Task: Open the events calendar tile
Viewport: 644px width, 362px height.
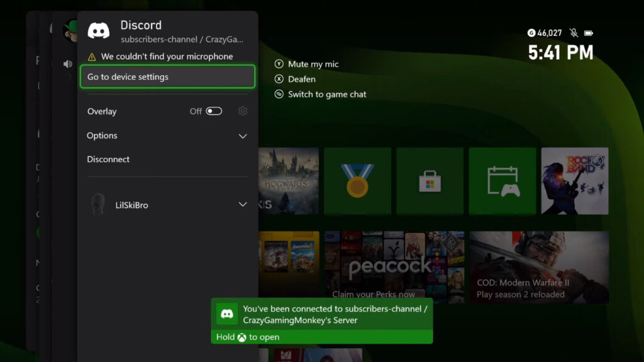Action: point(502,180)
